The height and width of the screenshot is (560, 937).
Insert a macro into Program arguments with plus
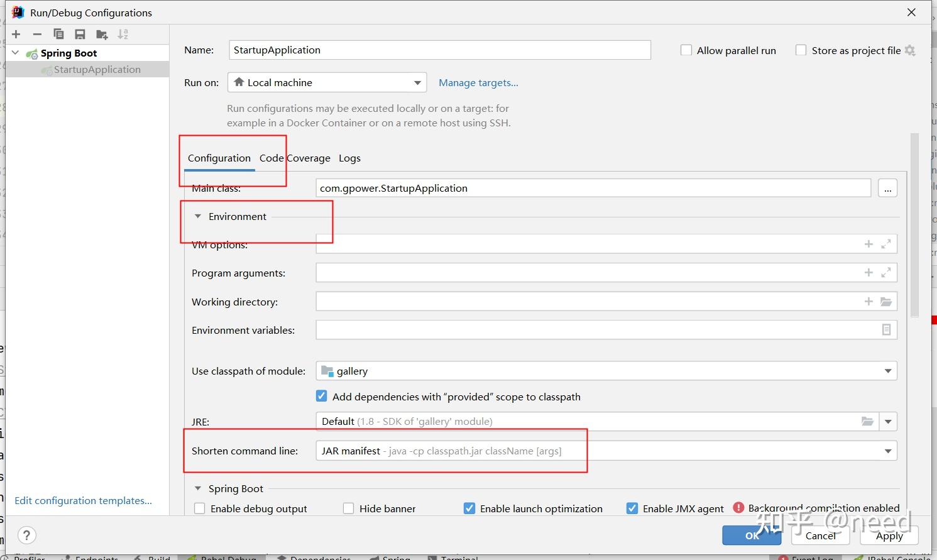869,272
